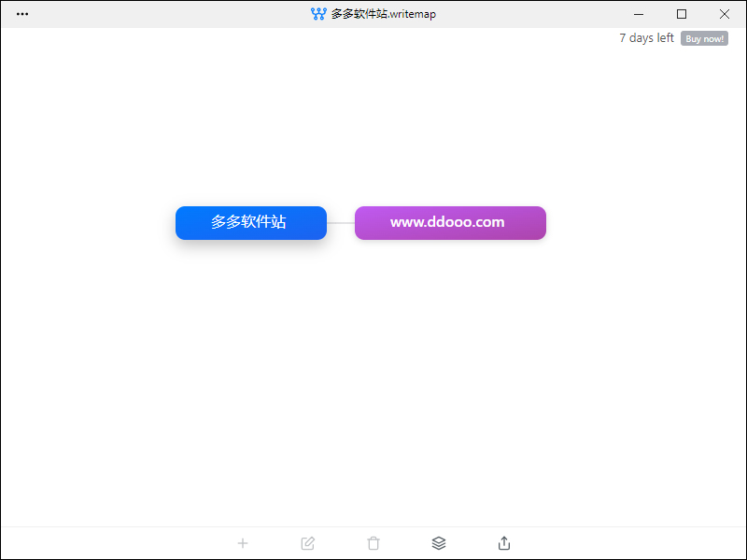
Task: Delete a node using the trash icon
Action: (373, 543)
